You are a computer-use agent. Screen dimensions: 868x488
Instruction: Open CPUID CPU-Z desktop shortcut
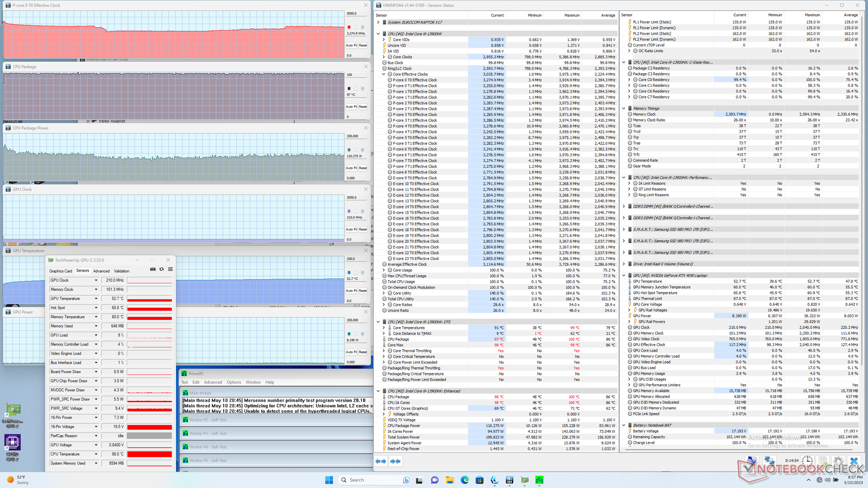[x=12, y=448]
